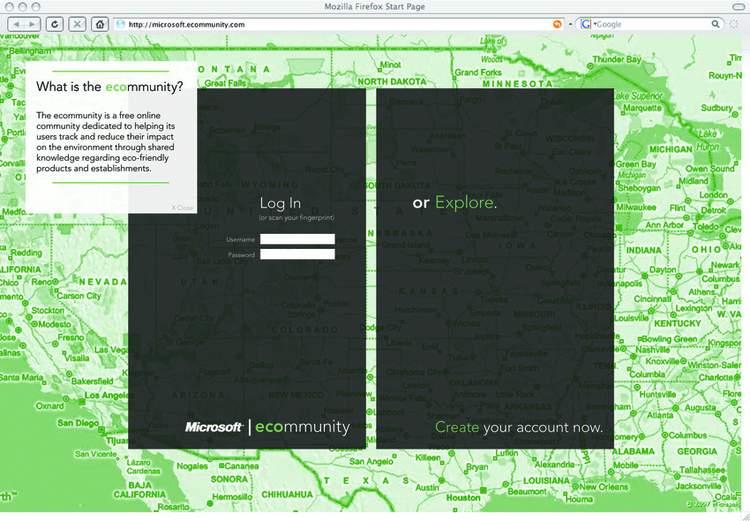The height and width of the screenshot is (521, 750).
Task: Click the stop loading button
Action: (x=77, y=24)
